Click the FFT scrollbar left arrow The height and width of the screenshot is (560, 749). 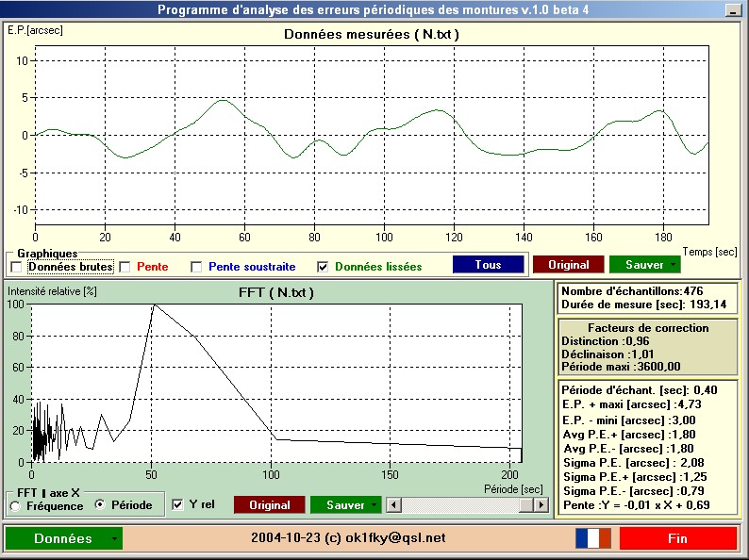coord(394,505)
